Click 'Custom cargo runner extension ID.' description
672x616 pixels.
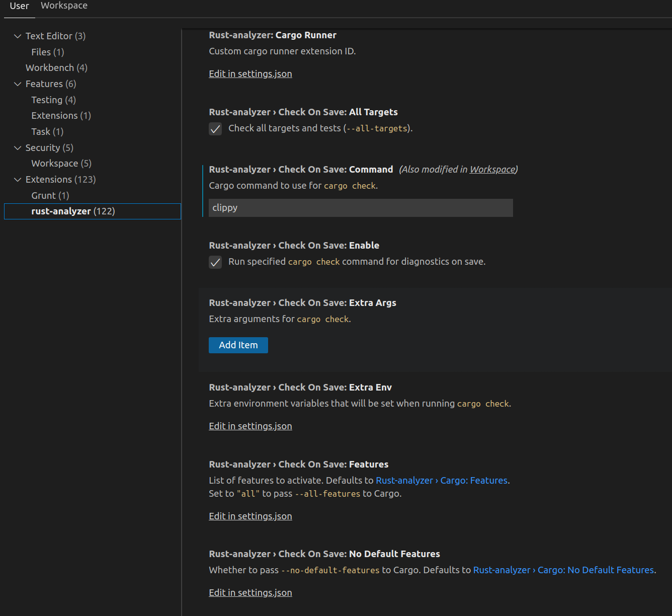tap(282, 51)
